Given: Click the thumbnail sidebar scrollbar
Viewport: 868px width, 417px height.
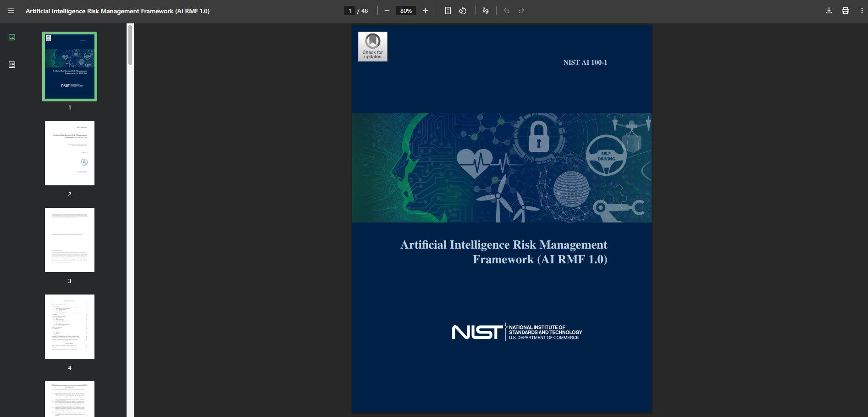Looking at the screenshot, I should point(130,45).
